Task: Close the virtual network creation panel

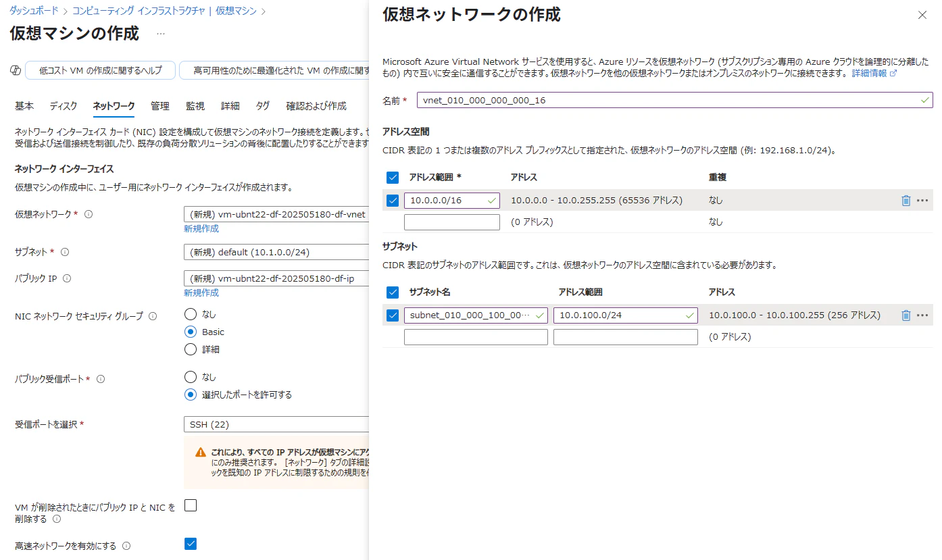Action: (x=922, y=15)
